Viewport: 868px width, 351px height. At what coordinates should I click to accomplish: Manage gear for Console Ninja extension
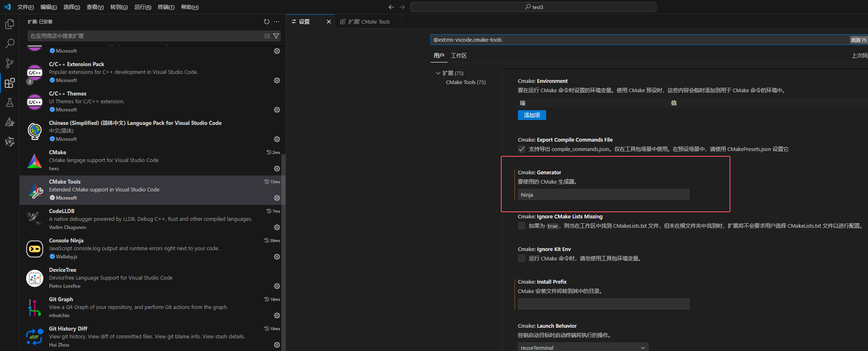pos(277,257)
